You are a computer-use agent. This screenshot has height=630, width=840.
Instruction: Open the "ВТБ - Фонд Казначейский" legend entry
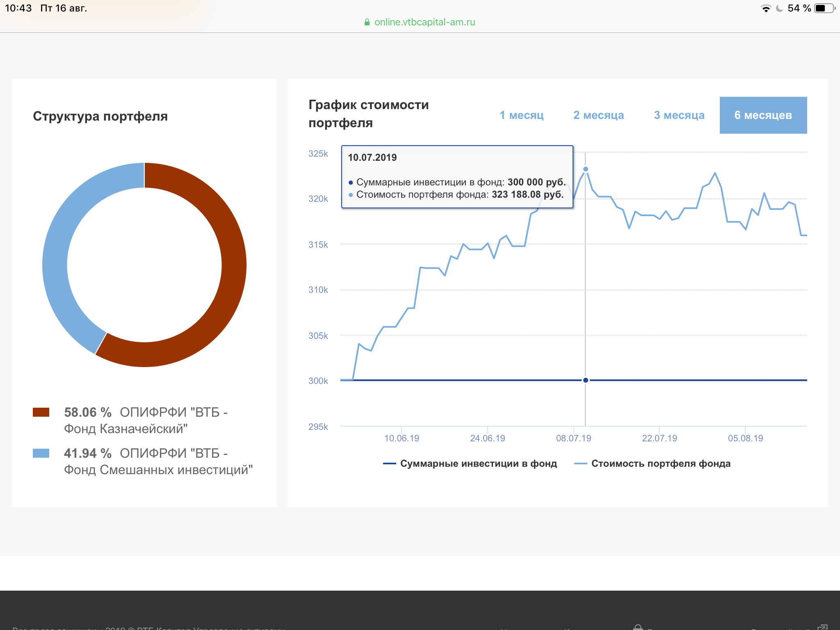pyautogui.click(x=146, y=420)
